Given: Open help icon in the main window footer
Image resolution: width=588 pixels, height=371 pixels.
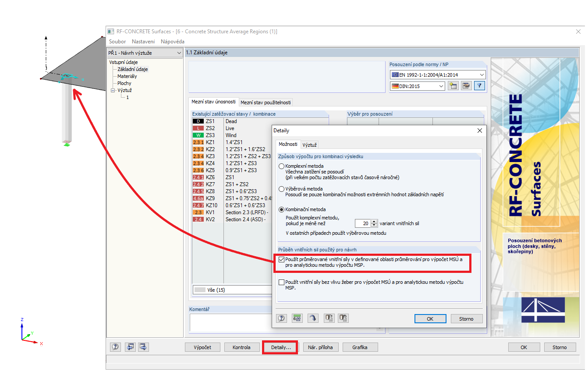Looking at the screenshot, I should (115, 347).
